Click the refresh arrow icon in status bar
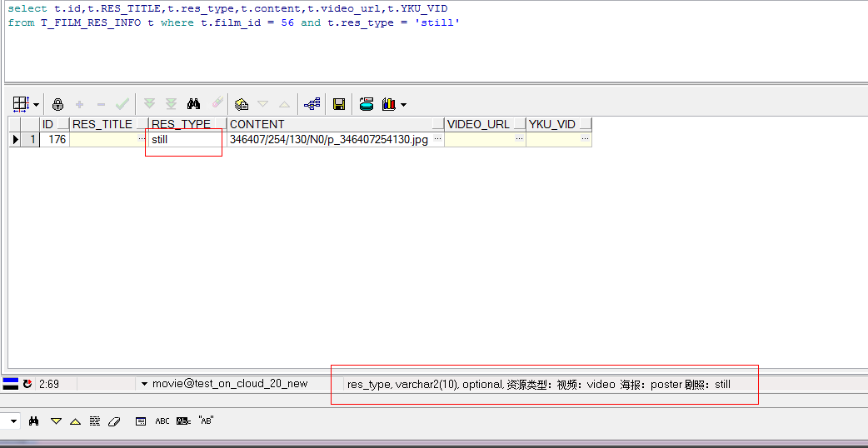Image resolution: width=868 pixels, height=448 pixels. click(x=27, y=383)
